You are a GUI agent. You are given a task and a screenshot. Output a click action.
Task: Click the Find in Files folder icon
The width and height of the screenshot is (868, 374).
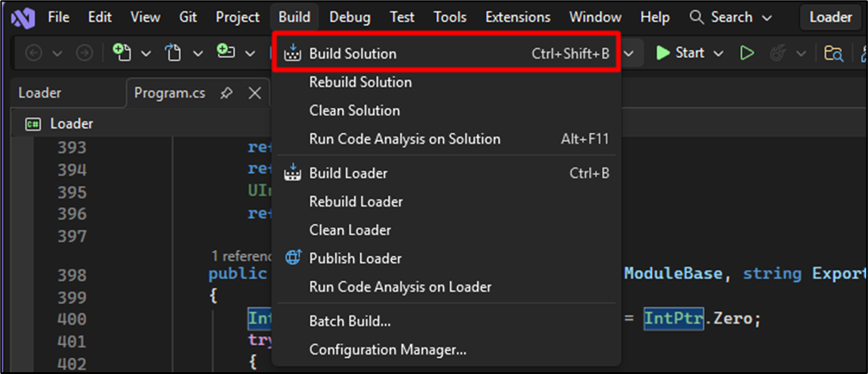(x=833, y=53)
